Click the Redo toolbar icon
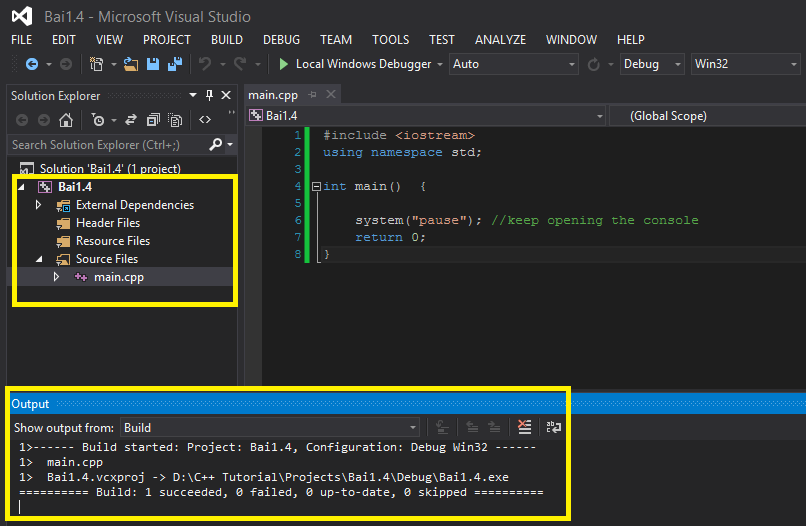This screenshot has width=806, height=526. pyautogui.click(x=240, y=64)
